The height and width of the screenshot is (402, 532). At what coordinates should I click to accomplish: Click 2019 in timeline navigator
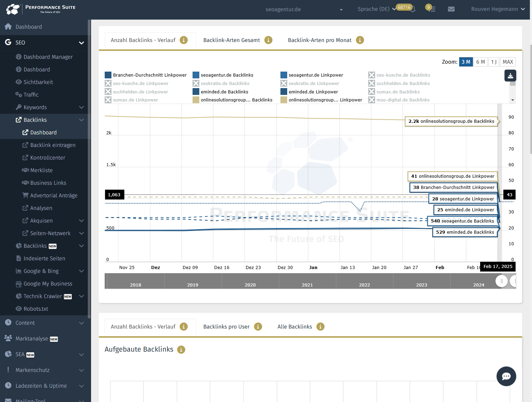point(193,285)
